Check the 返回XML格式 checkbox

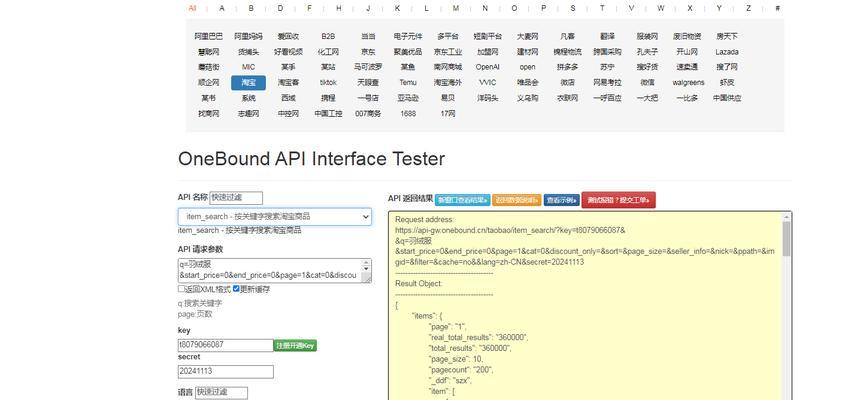[182, 289]
